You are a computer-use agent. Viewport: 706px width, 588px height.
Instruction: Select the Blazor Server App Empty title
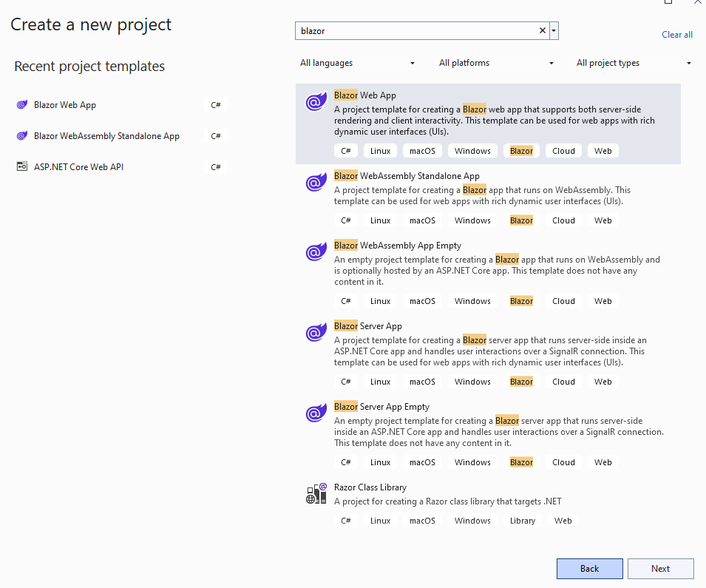(381, 407)
